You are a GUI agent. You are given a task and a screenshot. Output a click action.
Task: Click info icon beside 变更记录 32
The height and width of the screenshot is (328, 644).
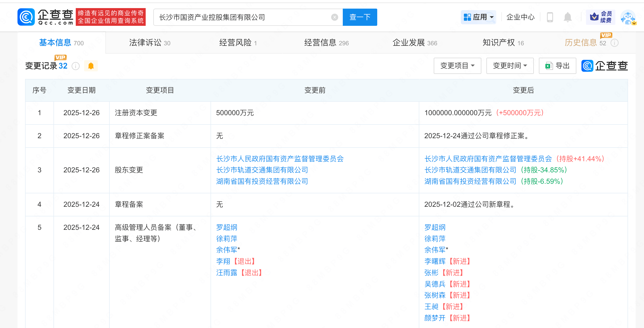tap(76, 66)
